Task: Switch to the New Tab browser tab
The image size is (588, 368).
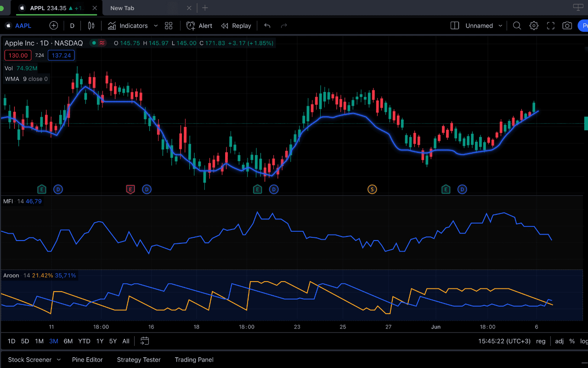Action: [x=122, y=8]
